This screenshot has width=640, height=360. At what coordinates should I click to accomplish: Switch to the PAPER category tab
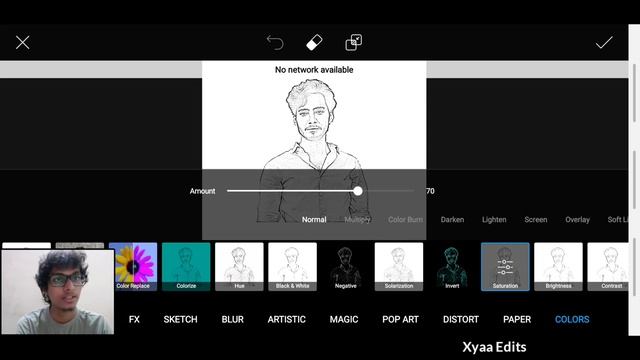click(517, 320)
